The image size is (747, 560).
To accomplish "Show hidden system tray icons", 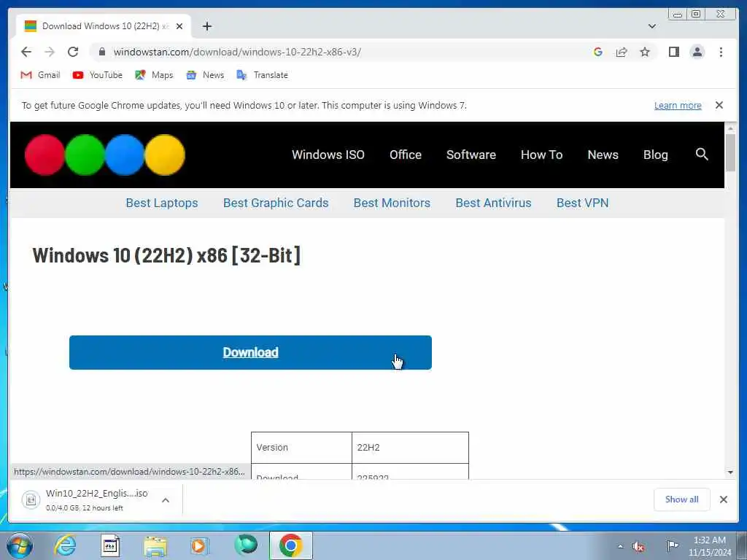I will tap(620, 546).
